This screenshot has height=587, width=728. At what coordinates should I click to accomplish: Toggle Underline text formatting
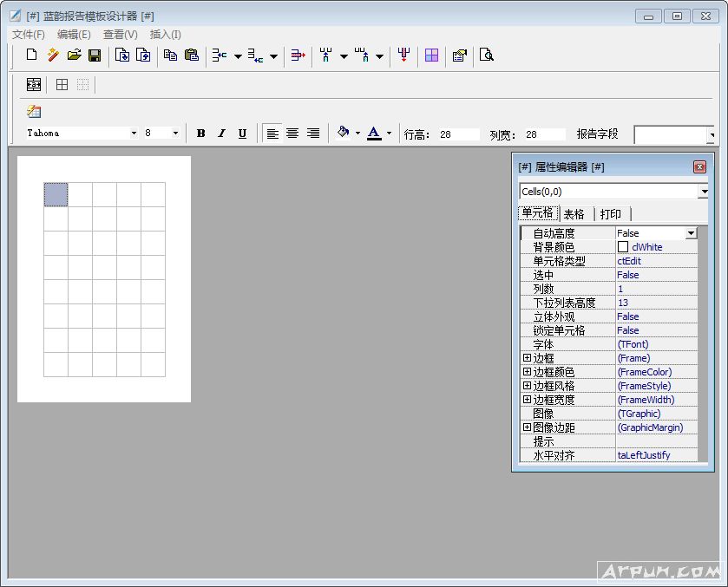[x=242, y=134]
